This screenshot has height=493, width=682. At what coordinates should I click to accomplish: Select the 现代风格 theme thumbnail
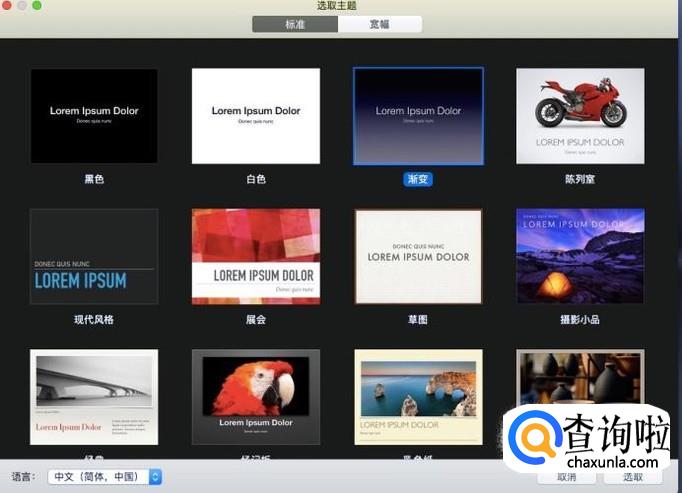click(94, 256)
